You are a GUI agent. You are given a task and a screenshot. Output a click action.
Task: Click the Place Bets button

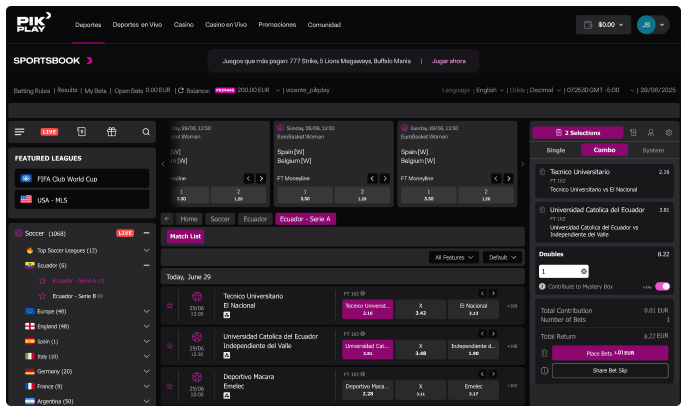click(610, 353)
